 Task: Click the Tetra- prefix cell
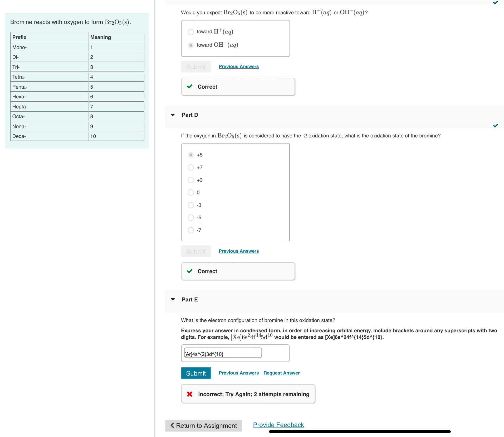pyautogui.click(x=49, y=77)
